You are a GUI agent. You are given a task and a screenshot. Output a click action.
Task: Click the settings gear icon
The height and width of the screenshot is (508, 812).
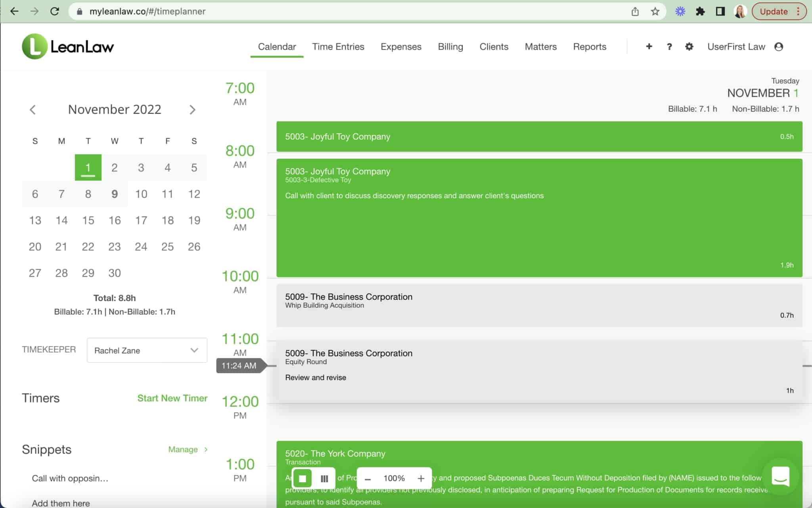[689, 46]
